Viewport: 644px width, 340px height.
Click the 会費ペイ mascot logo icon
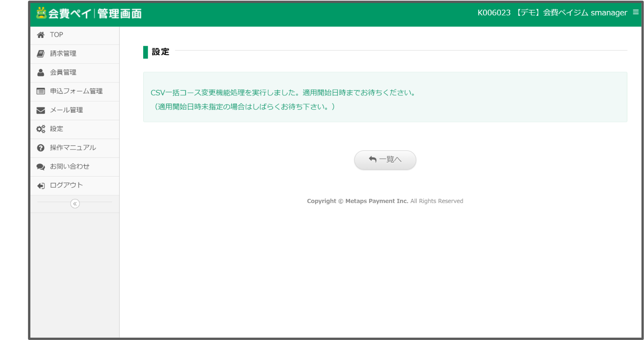pyautogui.click(x=42, y=13)
